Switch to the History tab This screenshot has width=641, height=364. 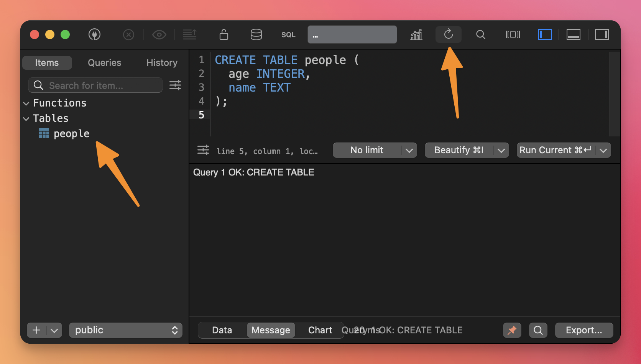click(x=162, y=63)
